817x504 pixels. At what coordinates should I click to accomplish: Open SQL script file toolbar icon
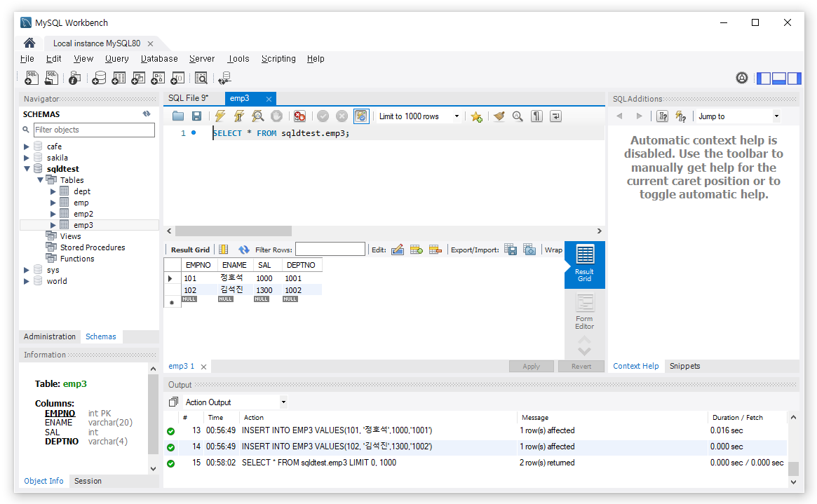(51, 78)
